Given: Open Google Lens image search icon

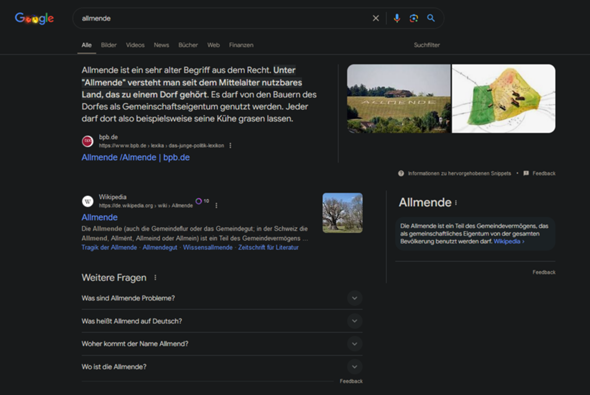Looking at the screenshot, I should point(414,18).
